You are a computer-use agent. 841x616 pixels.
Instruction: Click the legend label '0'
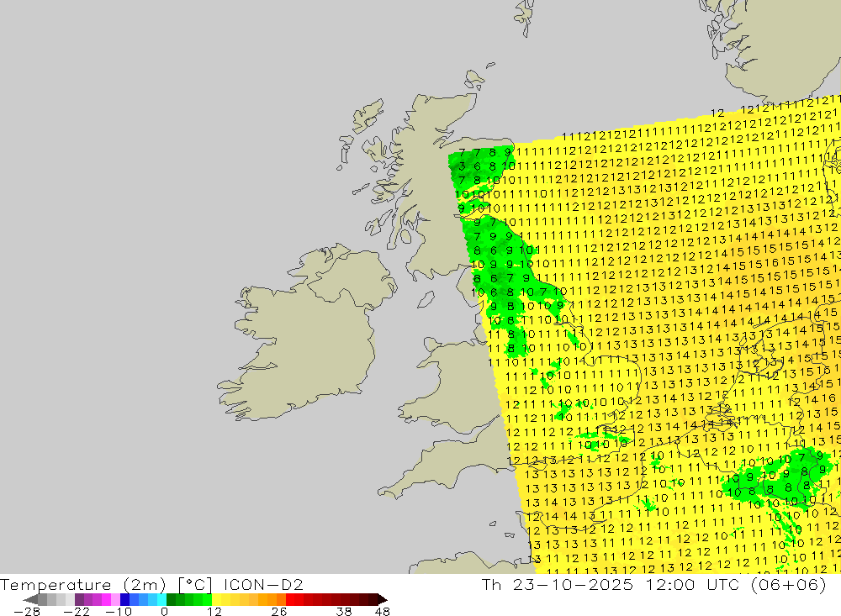(164, 611)
